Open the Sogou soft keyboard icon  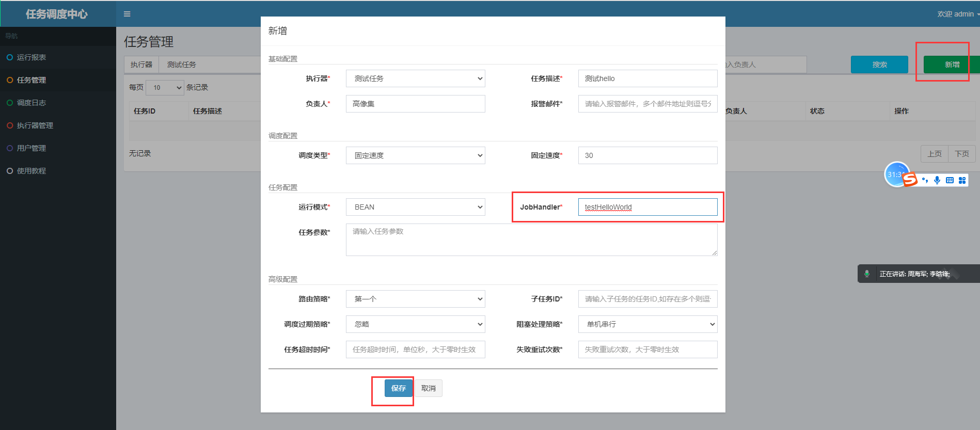[x=950, y=180]
